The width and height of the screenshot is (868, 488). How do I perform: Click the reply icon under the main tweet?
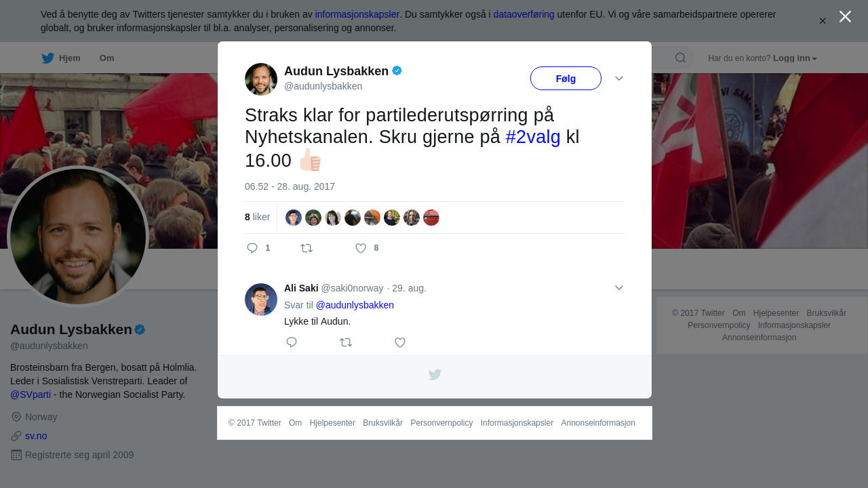point(252,248)
